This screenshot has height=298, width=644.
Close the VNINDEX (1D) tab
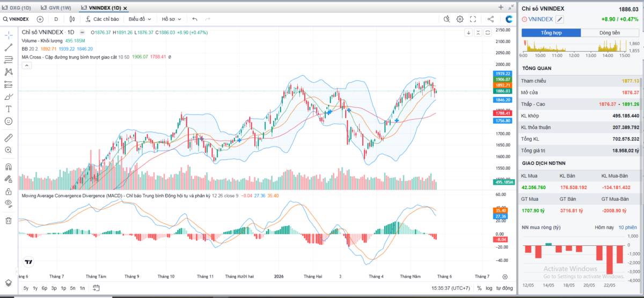(125, 8)
